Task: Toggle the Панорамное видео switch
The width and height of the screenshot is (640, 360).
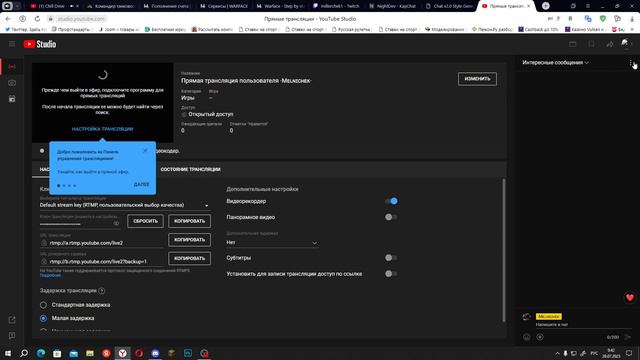Action: point(391,217)
